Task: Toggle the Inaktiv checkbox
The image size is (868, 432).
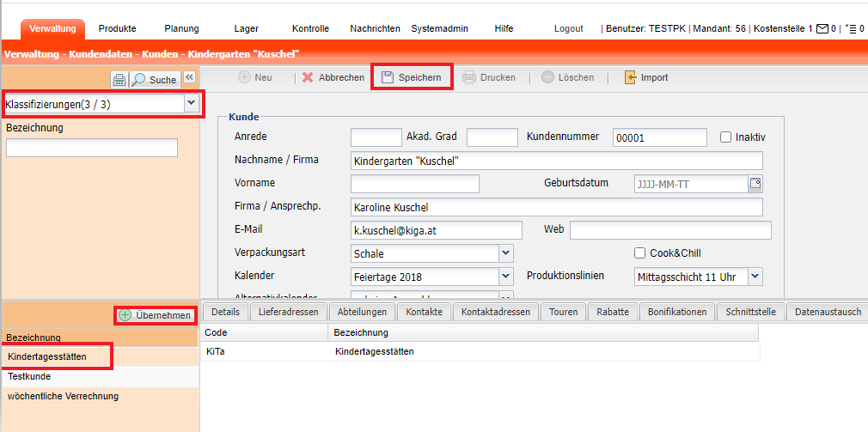Action: [x=725, y=137]
